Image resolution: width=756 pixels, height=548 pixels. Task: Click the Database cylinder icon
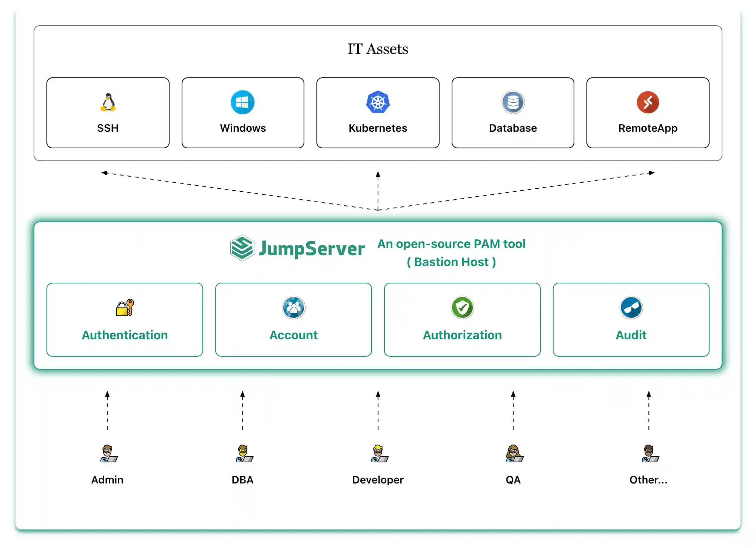513,102
